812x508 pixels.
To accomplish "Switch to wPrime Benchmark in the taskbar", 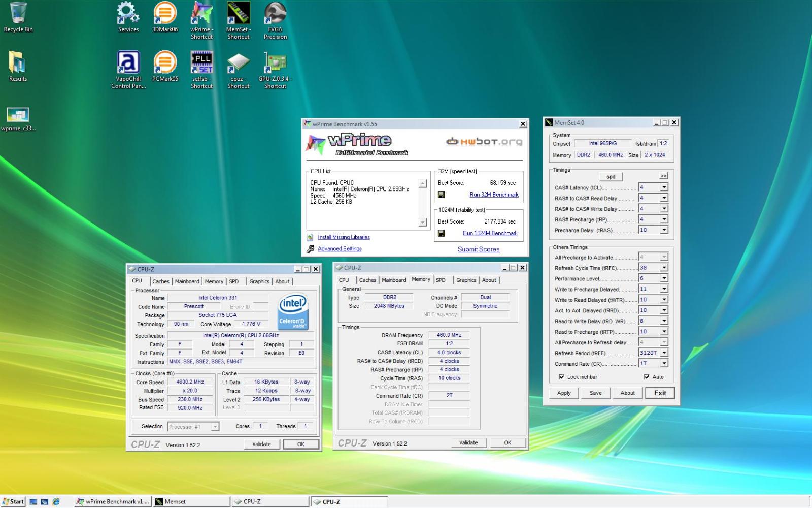I will pos(113,502).
